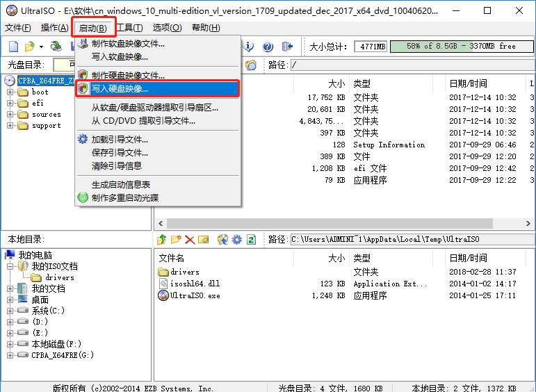
Task: Click the blue info icon in toolbar
Action: coord(248,46)
